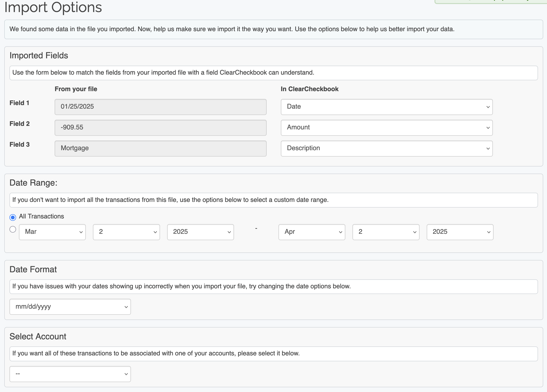Image resolution: width=547 pixels, height=392 pixels.
Task: Open the end year 2025 dropdown
Action: 460,232
